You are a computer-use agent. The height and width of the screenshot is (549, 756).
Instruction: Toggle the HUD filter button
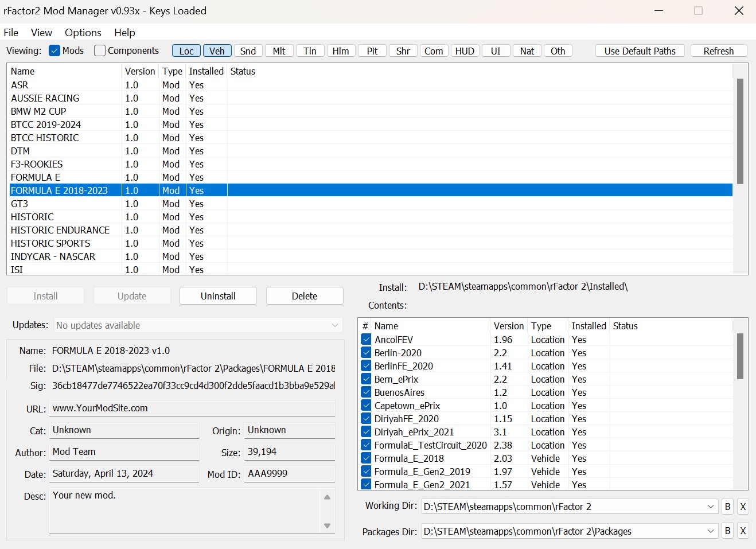tap(465, 51)
